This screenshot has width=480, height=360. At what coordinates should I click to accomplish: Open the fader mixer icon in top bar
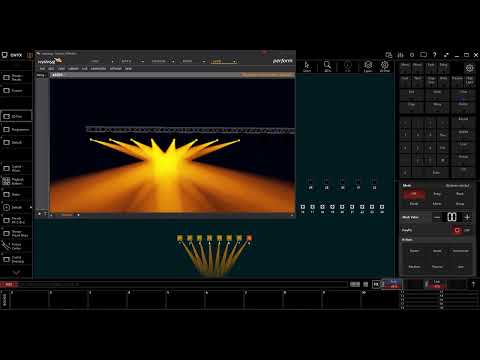pyautogui.click(x=400, y=55)
